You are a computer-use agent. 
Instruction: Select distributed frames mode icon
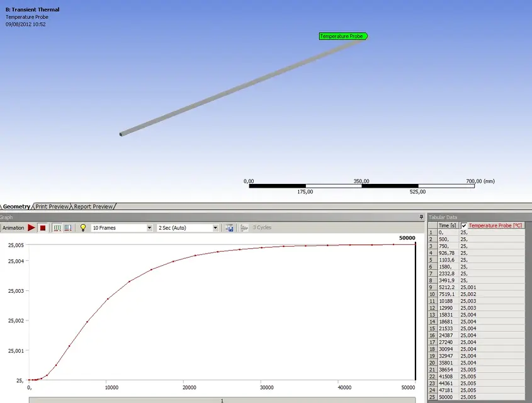[x=57, y=228]
